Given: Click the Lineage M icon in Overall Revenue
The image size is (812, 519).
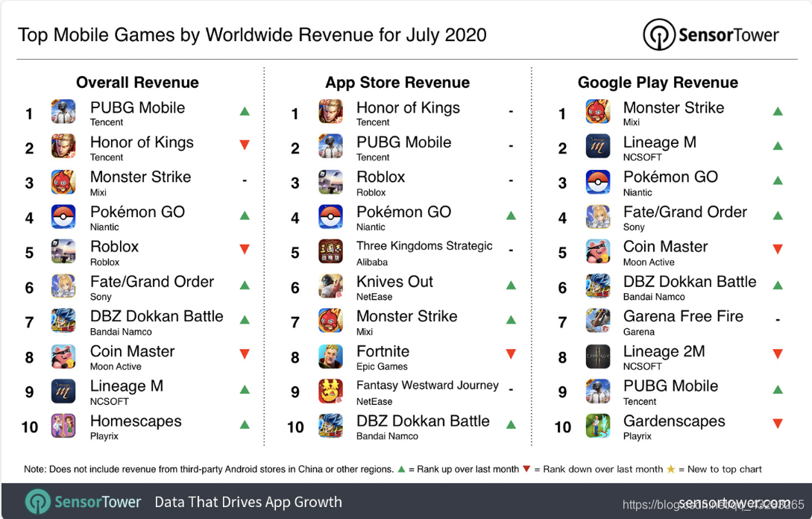Looking at the screenshot, I should pos(63,391).
